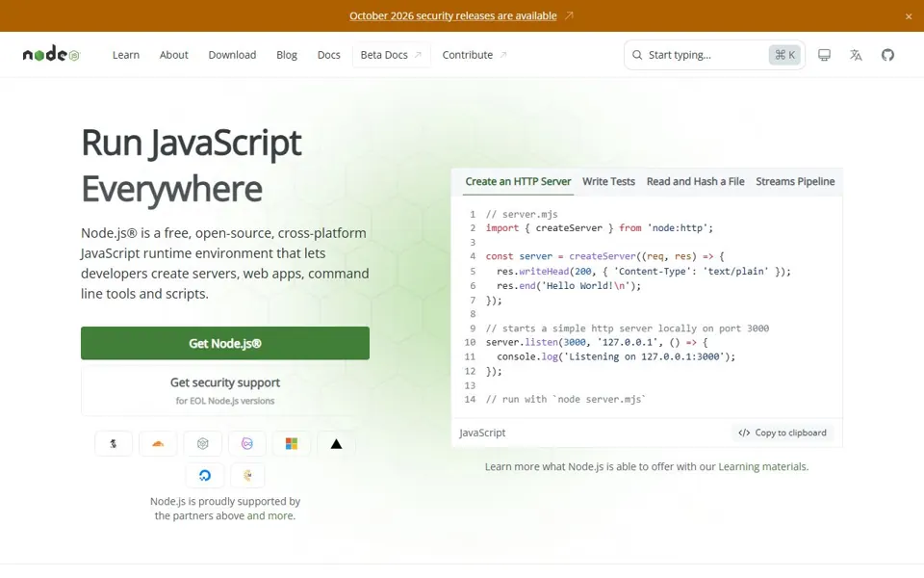The image size is (924, 578).
Task: Open the GitHub repository icon
Action: pos(887,55)
